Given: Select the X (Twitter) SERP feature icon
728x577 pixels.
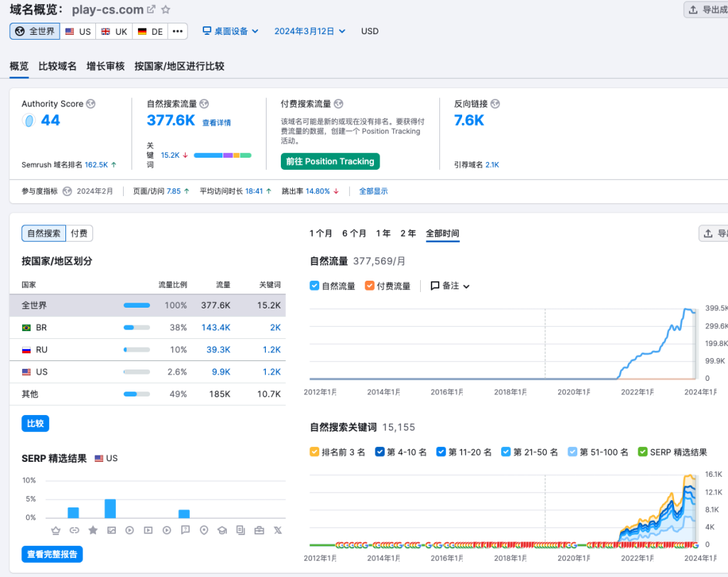Looking at the screenshot, I should tap(278, 530).
